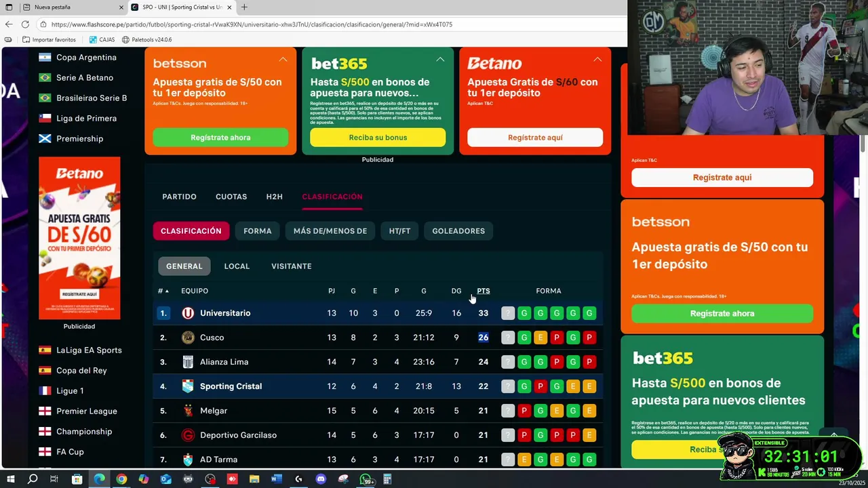Click the Brazil flag beside Serie A Betano

[45, 78]
